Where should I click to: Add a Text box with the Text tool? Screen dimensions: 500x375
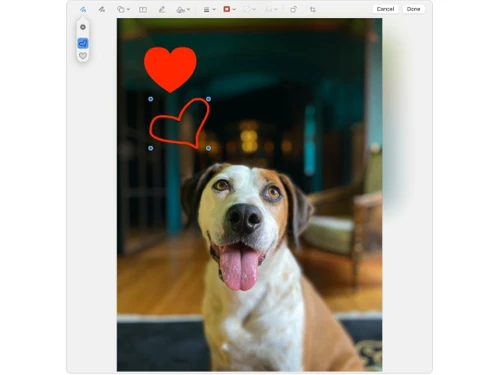(x=143, y=10)
